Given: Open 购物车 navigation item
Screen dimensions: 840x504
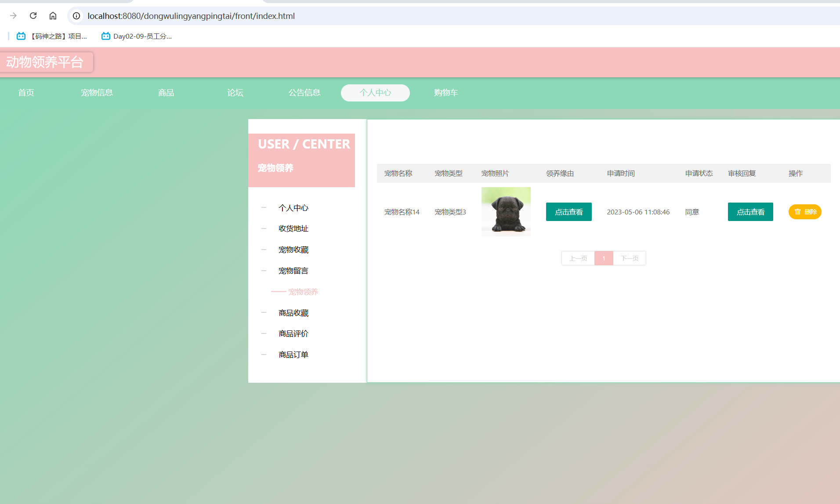Looking at the screenshot, I should pos(446,93).
